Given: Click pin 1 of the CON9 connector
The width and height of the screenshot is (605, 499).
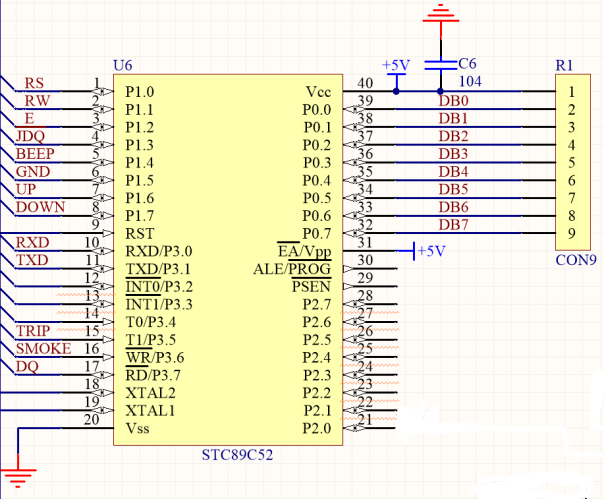Looking at the screenshot, I should tap(571, 92).
